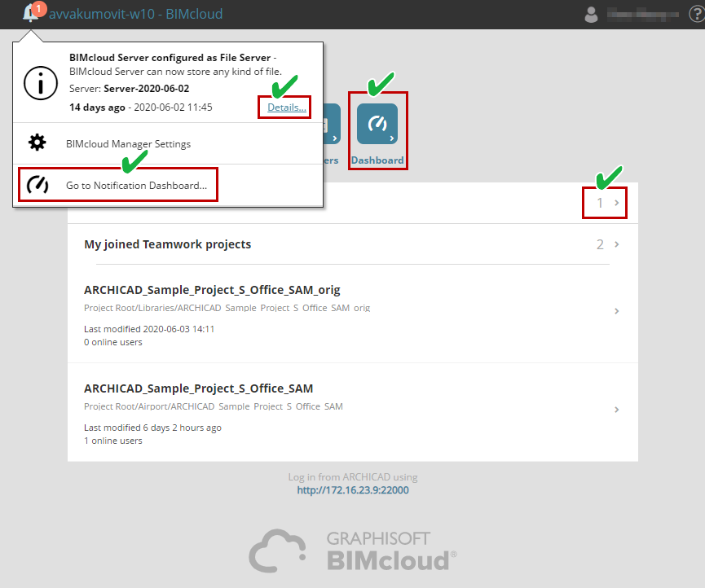This screenshot has height=588, width=705.
Task: Open ARCHICAD_Sample_Project_S_Office_SAM project title
Action: pos(198,388)
